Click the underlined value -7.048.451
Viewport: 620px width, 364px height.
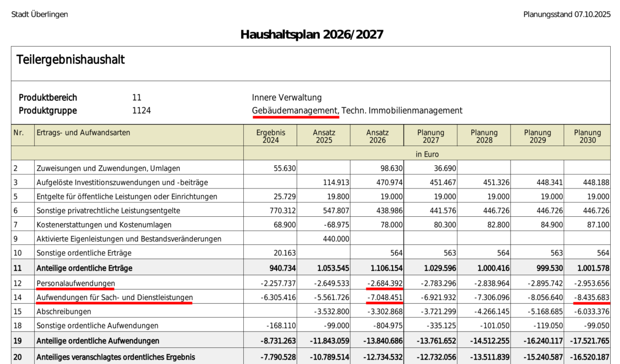384,297
